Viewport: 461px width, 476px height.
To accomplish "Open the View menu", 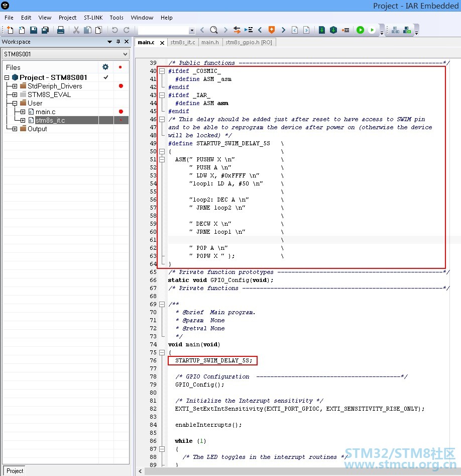I will [45, 18].
